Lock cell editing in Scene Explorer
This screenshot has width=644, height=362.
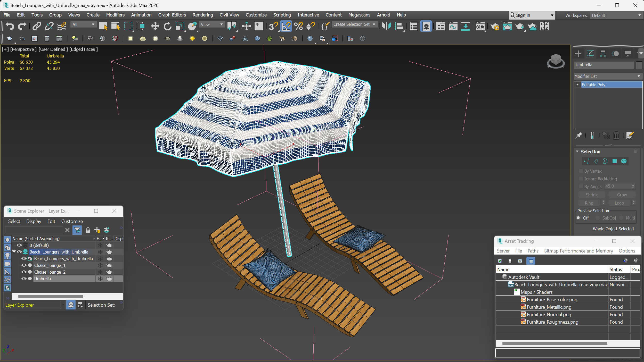pos(88,230)
